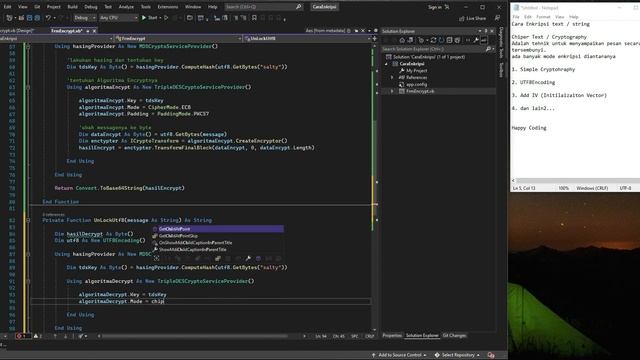Open the Build menu
This screenshot has height=360, width=640.
[72, 7]
